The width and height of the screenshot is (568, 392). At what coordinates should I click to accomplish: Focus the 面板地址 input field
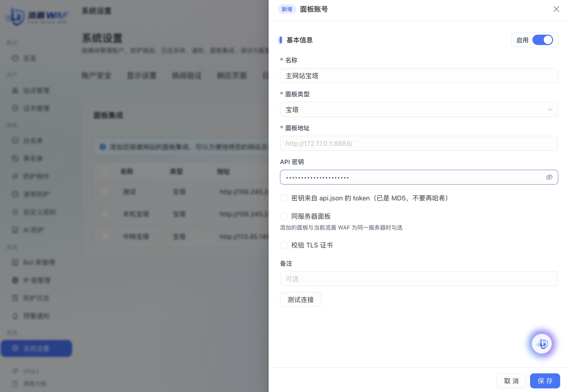tap(419, 143)
